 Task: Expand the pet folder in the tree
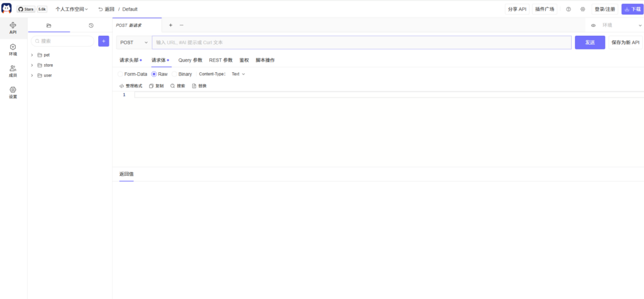coord(32,55)
